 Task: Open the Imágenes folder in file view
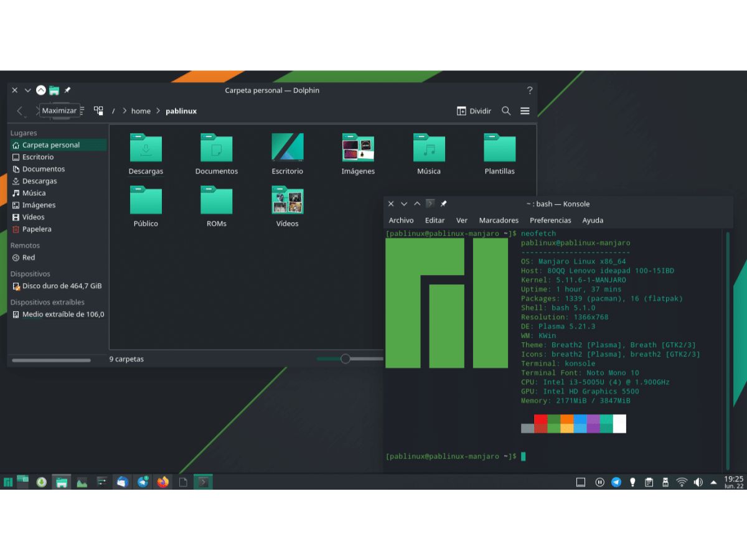358,147
